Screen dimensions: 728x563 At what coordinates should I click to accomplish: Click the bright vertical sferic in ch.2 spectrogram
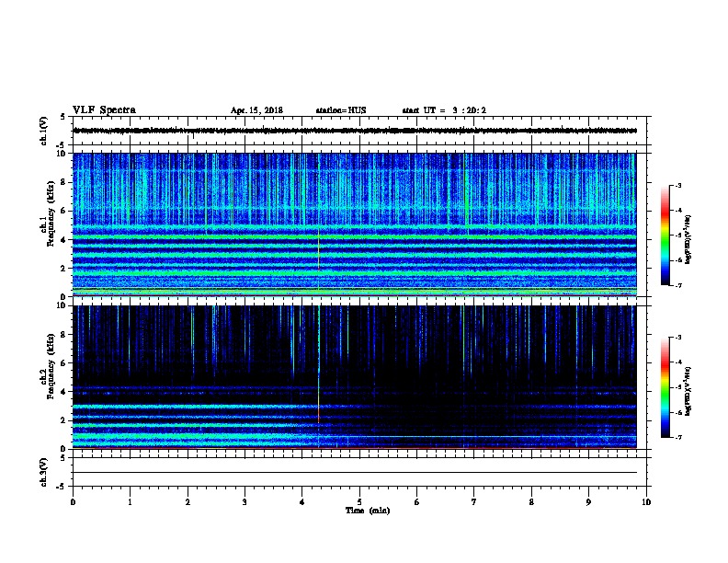[319, 376]
